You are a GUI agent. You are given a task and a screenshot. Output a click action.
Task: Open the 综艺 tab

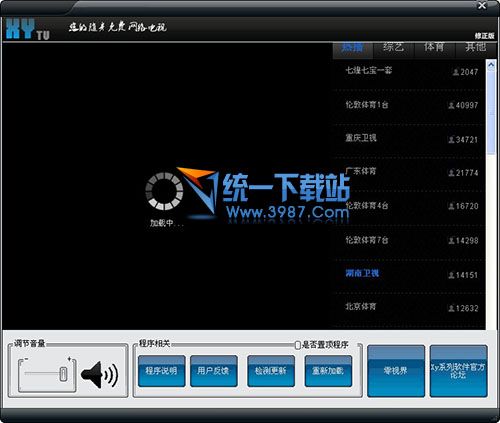pyautogui.click(x=394, y=47)
